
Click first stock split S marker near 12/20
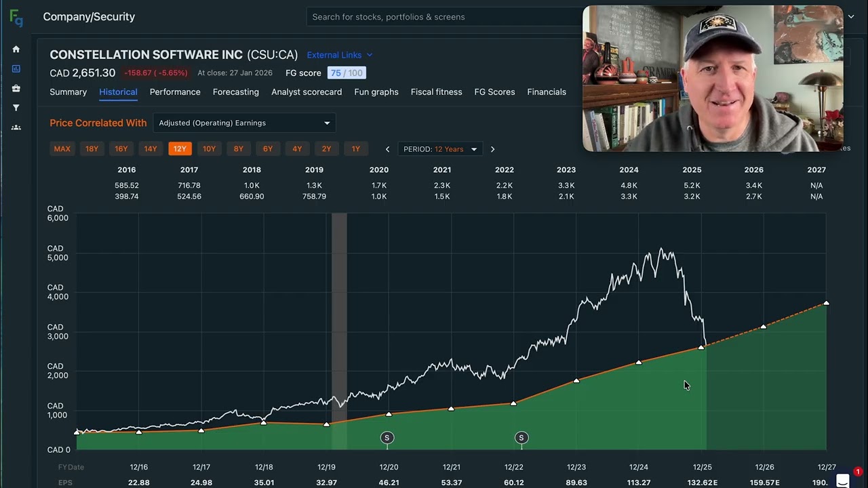387,438
